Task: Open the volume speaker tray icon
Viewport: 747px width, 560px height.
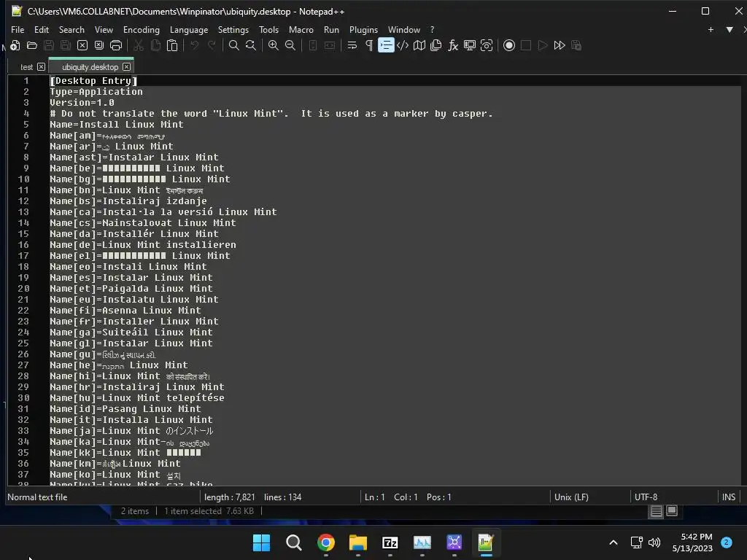Action: click(x=654, y=542)
